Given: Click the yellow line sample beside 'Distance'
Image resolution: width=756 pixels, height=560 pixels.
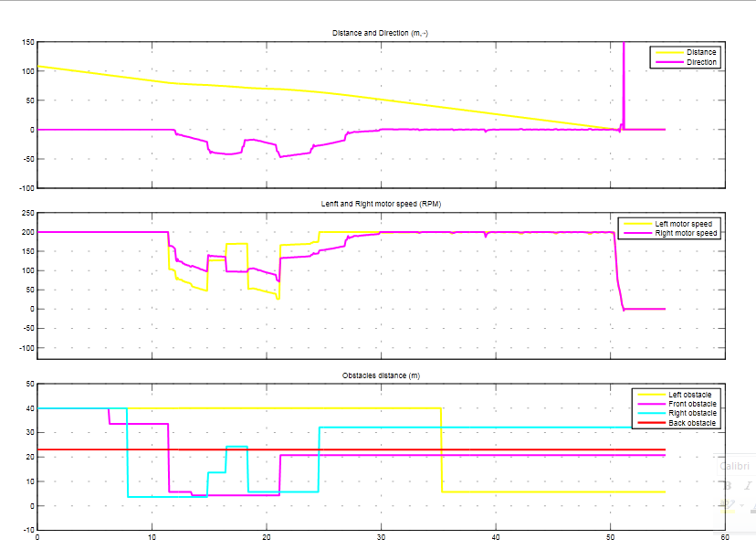Looking at the screenshot, I should (669, 52).
